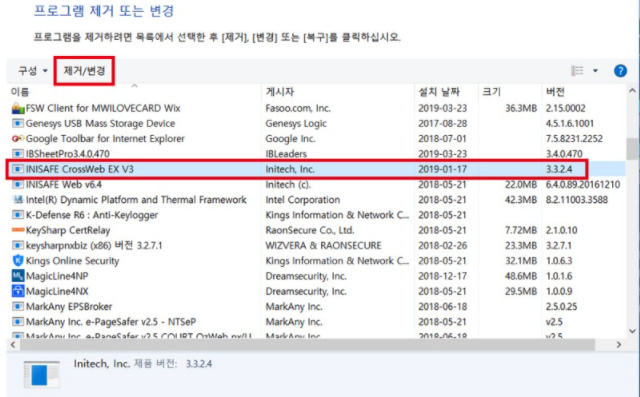This screenshot has width=640, height=397.
Task: Select the Kings Online Security name
Action: (73, 261)
